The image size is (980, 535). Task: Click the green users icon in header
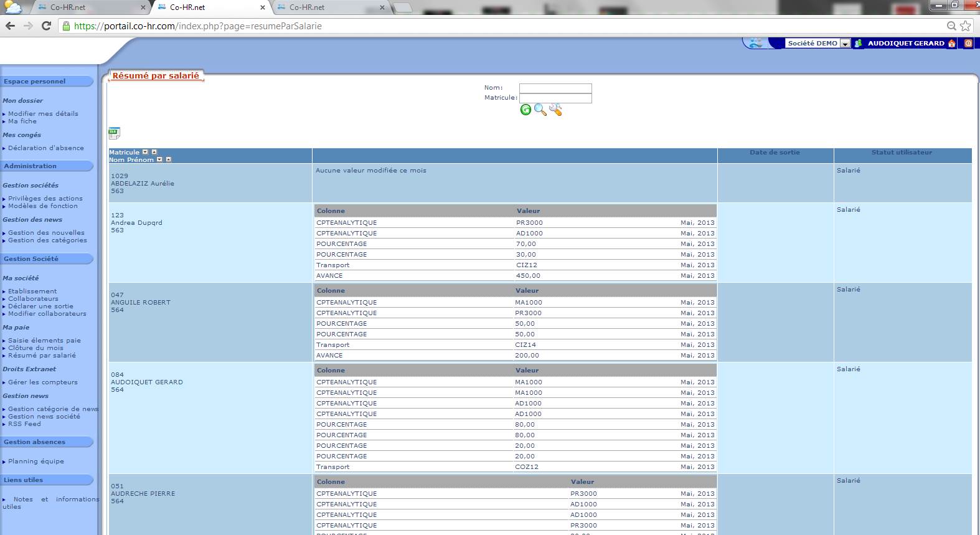coord(859,44)
